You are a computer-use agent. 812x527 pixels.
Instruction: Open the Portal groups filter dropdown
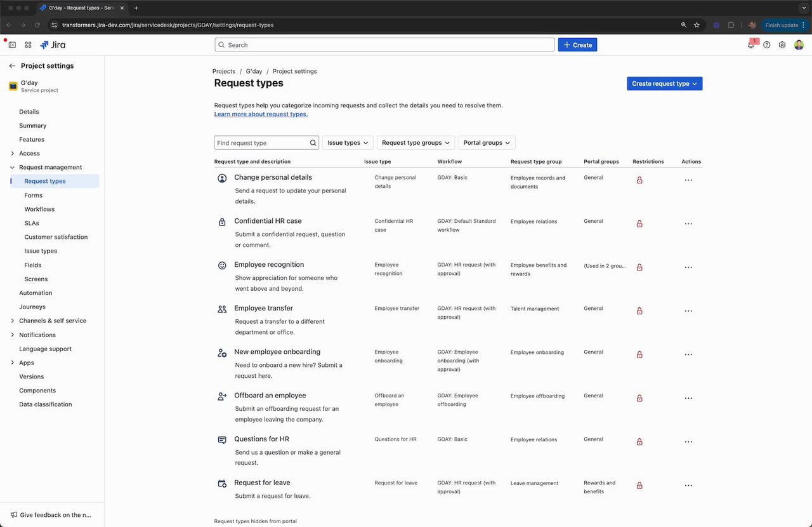click(x=487, y=143)
